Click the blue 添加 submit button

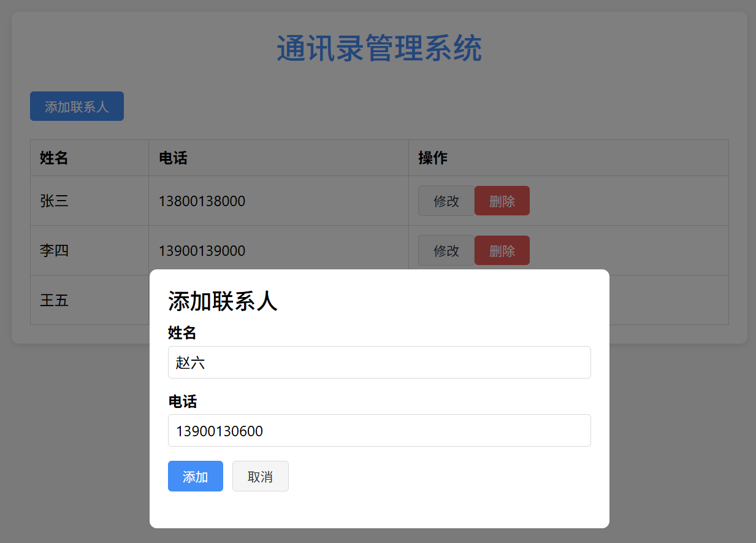tap(196, 476)
